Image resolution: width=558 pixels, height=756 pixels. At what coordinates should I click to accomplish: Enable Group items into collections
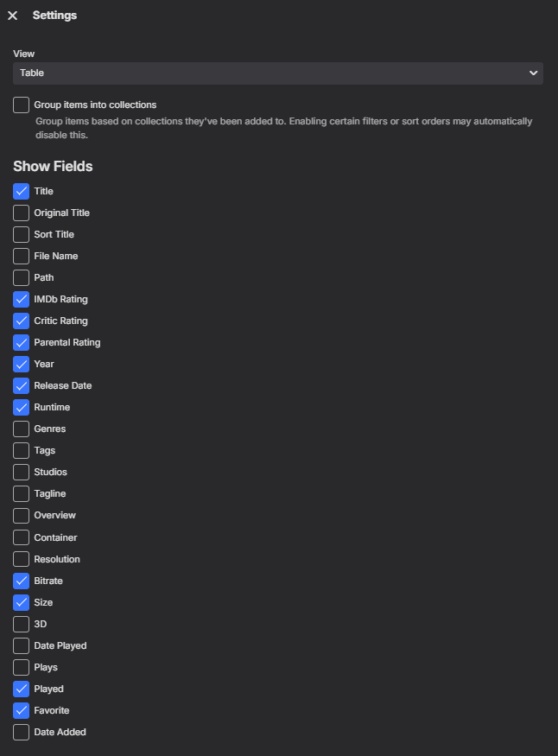pyautogui.click(x=21, y=105)
